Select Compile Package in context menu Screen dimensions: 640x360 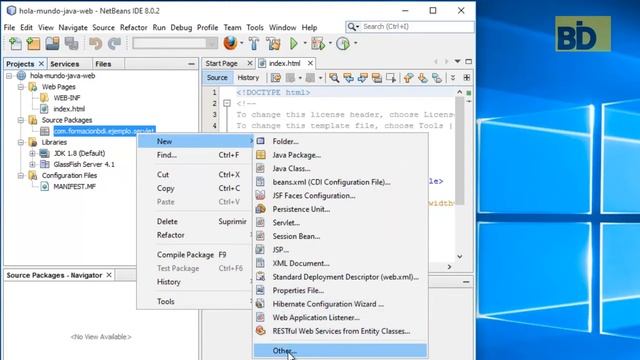[195, 255]
